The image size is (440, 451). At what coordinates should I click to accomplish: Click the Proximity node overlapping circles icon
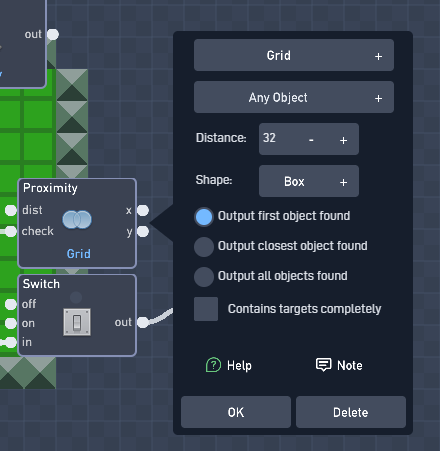[77, 220]
